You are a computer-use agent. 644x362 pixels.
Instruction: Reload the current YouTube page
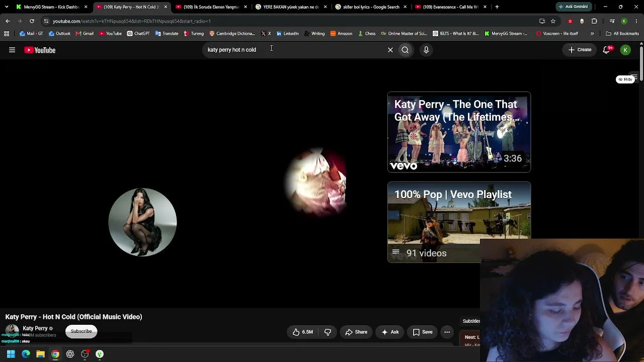32,21
